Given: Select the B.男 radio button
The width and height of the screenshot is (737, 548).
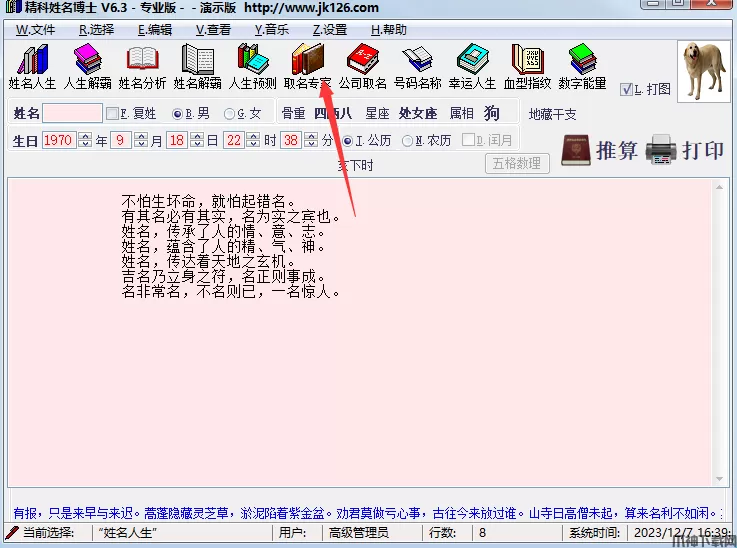Looking at the screenshot, I should 177,114.
